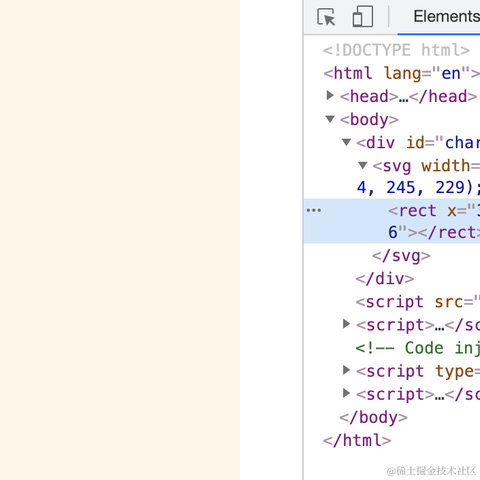Screen dimensions: 480x480
Task: Select the DOCTYPE html line
Action: point(396,50)
